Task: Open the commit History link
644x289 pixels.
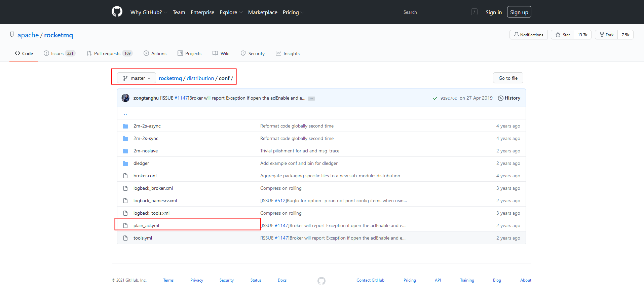Action: pos(509,98)
